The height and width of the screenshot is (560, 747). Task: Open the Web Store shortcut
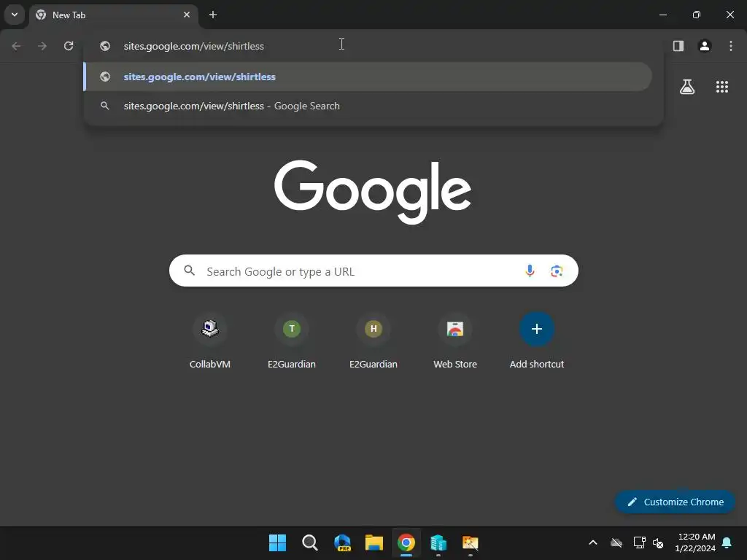click(x=455, y=342)
